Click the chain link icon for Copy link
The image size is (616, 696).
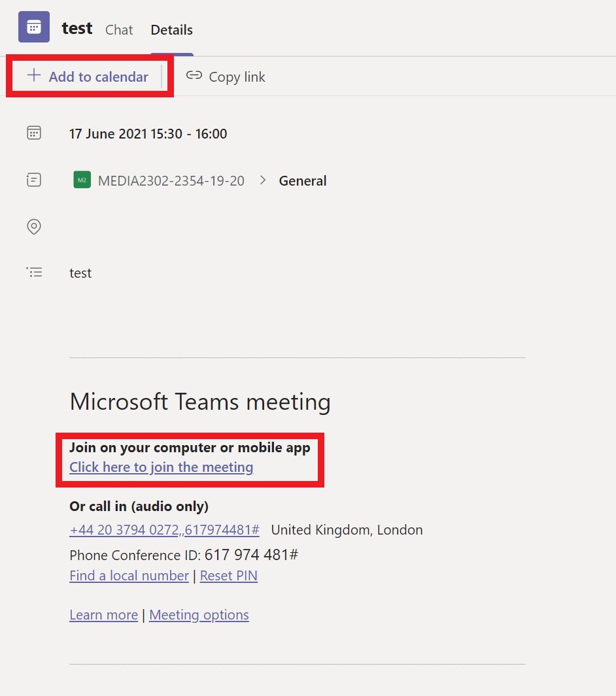pyautogui.click(x=194, y=75)
